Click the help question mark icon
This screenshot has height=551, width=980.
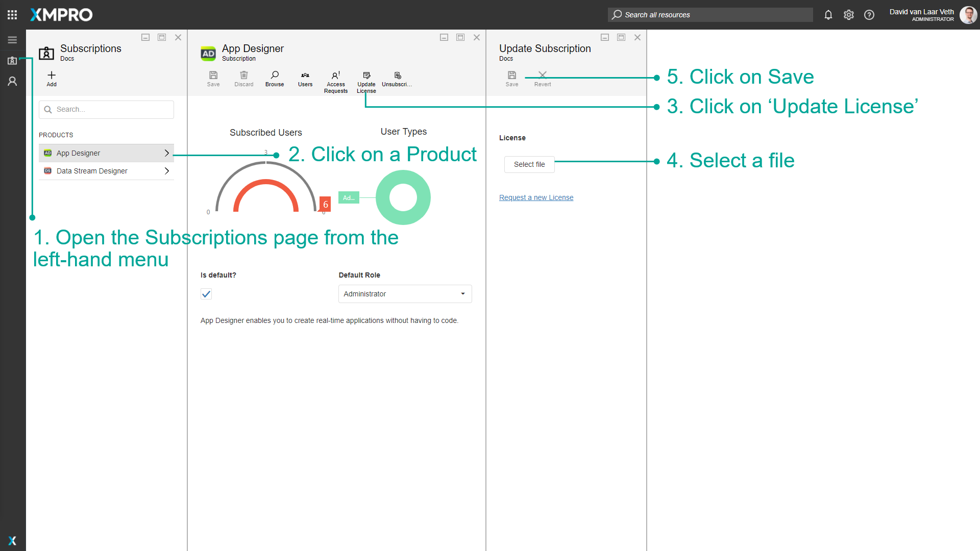(x=869, y=15)
